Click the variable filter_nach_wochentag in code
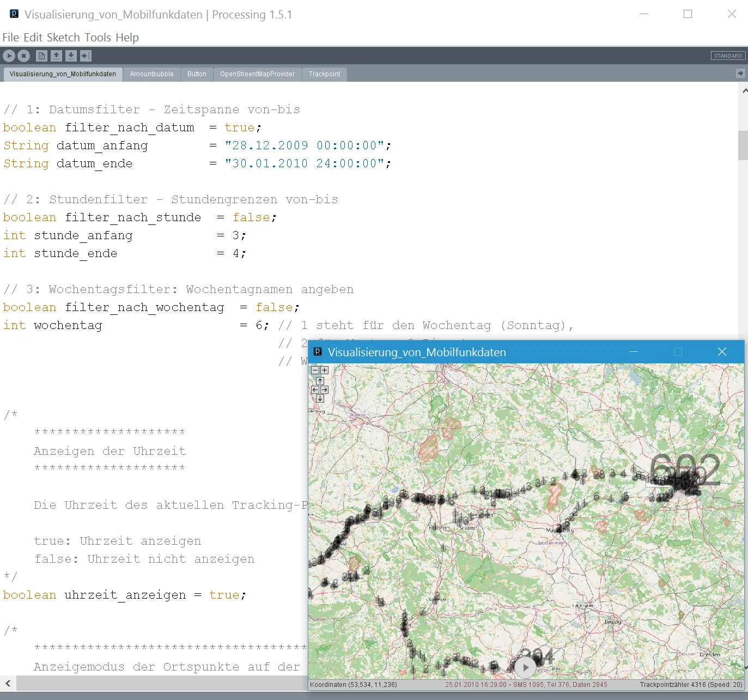 pyautogui.click(x=144, y=307)
